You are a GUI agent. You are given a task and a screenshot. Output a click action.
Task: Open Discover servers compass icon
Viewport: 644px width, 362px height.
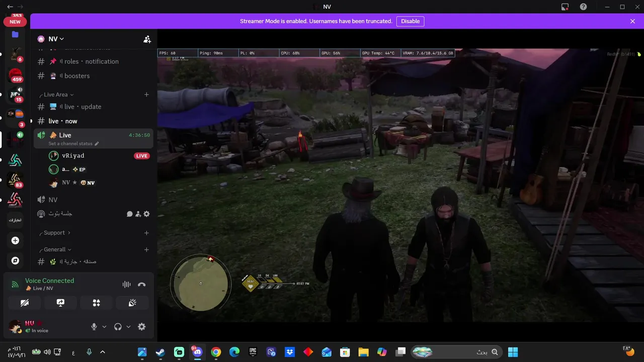(15, 260)
